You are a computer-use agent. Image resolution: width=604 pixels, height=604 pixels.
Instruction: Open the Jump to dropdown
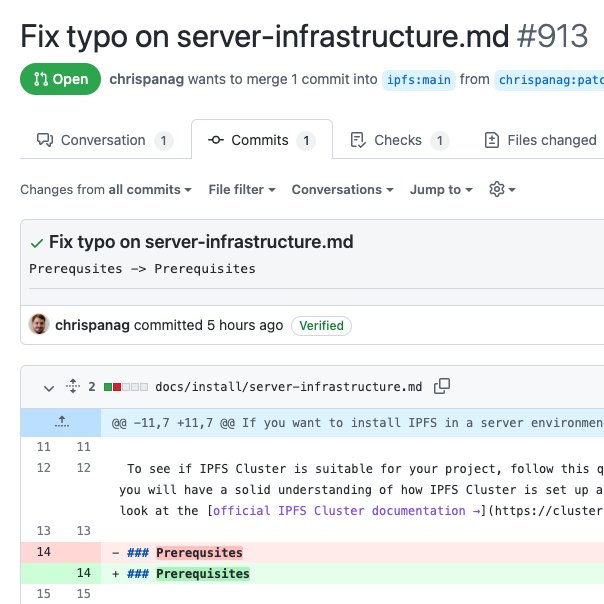[441, 190]
